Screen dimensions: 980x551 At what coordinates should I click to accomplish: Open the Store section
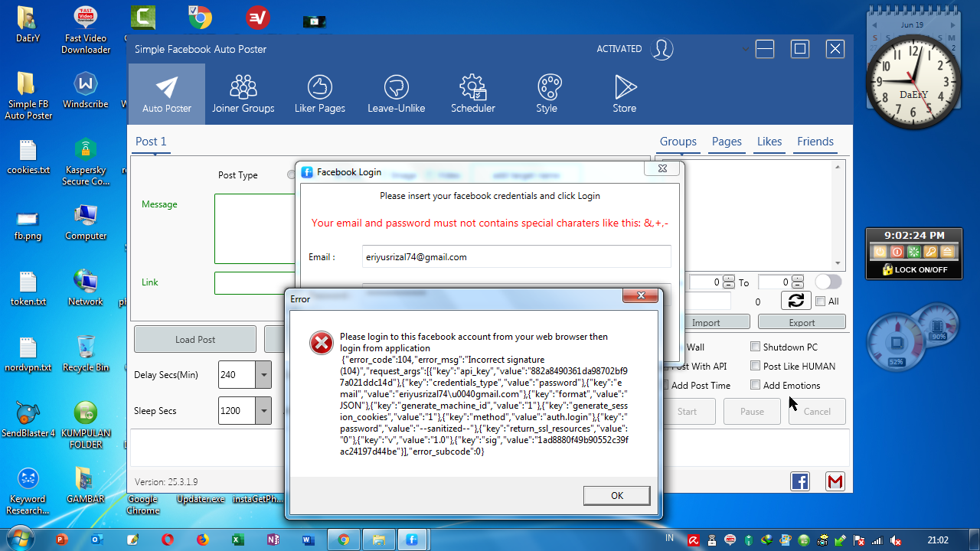(625, 94)
